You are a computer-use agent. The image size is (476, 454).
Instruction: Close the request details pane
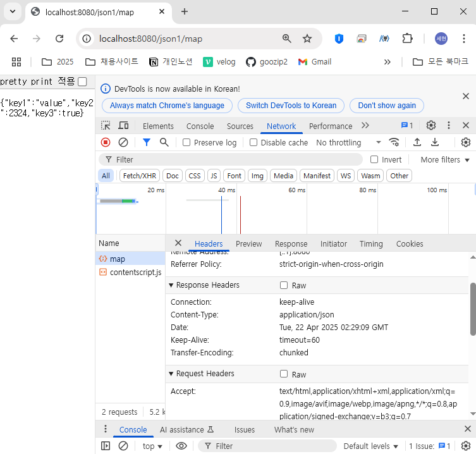click(x=178, y=243)
